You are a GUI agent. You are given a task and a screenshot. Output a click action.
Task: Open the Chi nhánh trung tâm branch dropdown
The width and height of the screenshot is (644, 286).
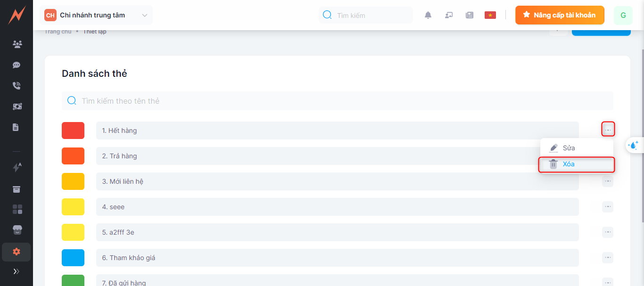[x=96, y=15]
